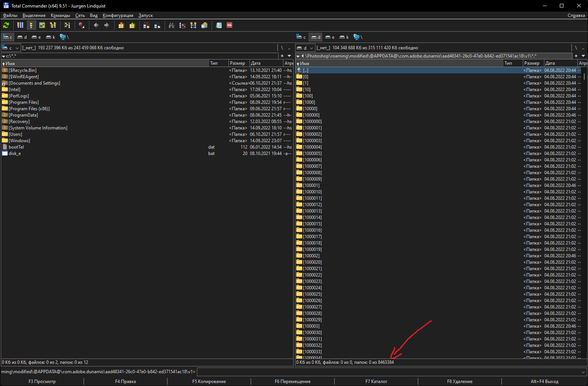Viewport: 588px width, 386px height.
Task: Select drive e in left drive bar
Action: click(x=37, y=37)
